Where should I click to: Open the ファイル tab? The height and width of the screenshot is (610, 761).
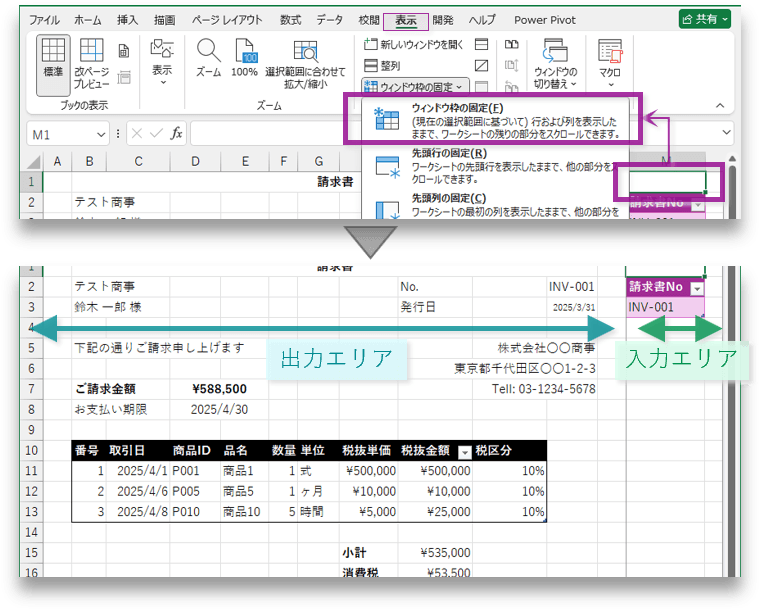[x=44, y=20]
